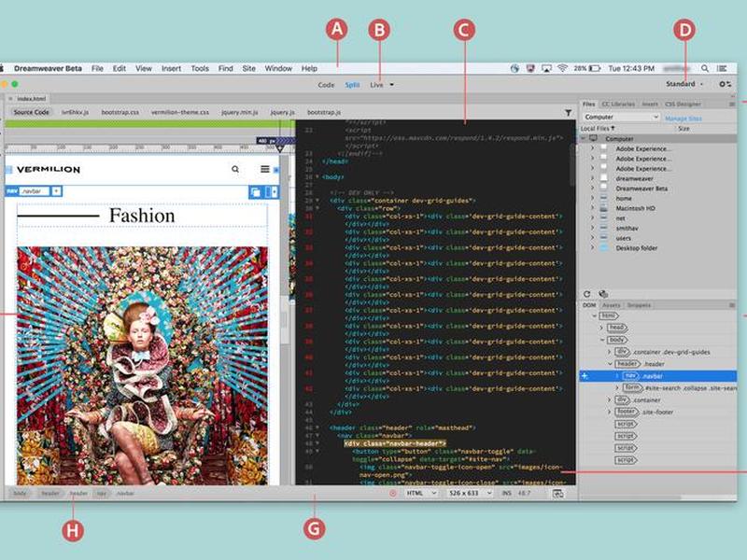Click the Manage Sites link

point(684,119)
